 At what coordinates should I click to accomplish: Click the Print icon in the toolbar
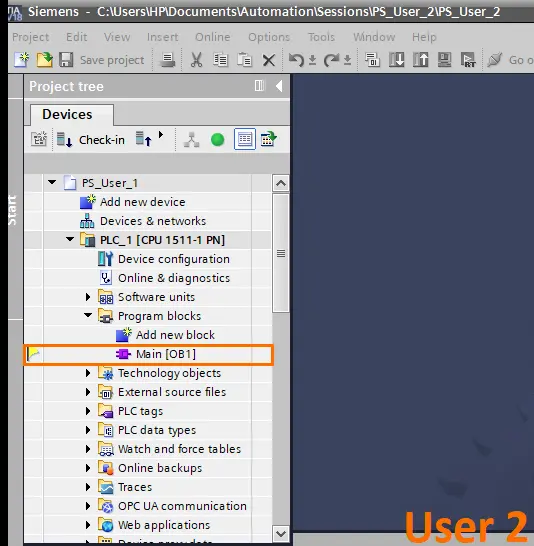coord(167,60)
